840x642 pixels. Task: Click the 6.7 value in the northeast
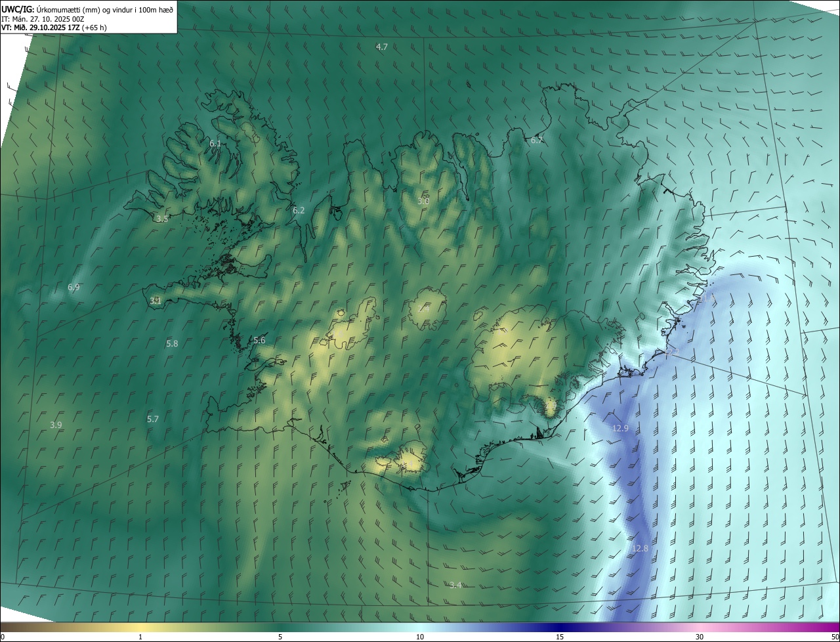pos(537,140)
